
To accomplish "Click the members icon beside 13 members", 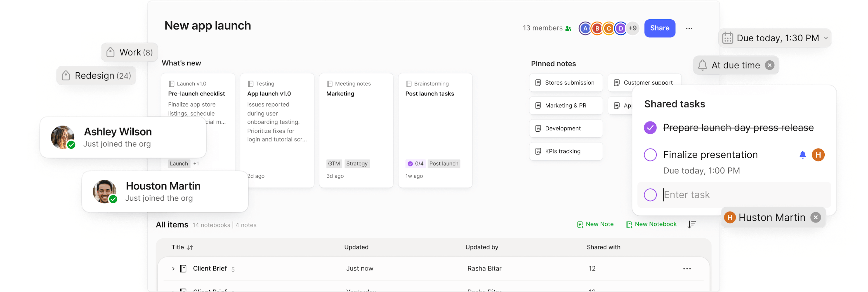I will click(568, 28).
